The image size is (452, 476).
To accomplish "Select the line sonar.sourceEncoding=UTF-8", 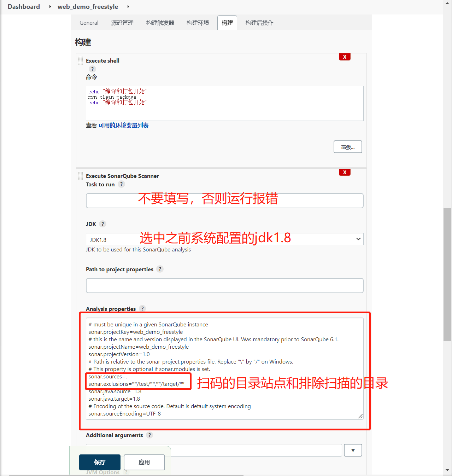I will pyautogui.click(x=125, y=413).
